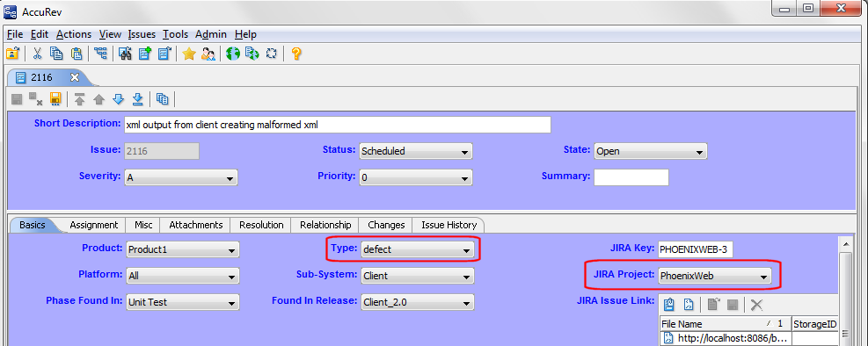
Task: Click the Short Description text field
Action: tap(338, 125)
